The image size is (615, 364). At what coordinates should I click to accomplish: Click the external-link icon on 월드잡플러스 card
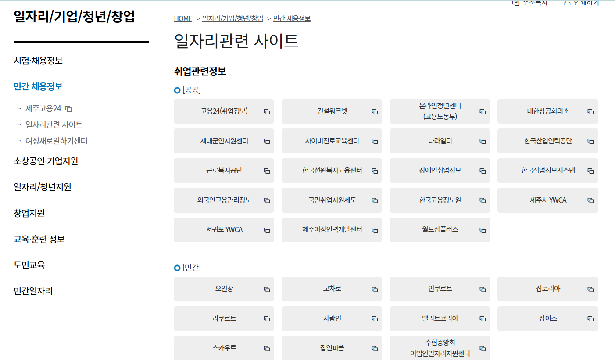[x=483, y=230]
